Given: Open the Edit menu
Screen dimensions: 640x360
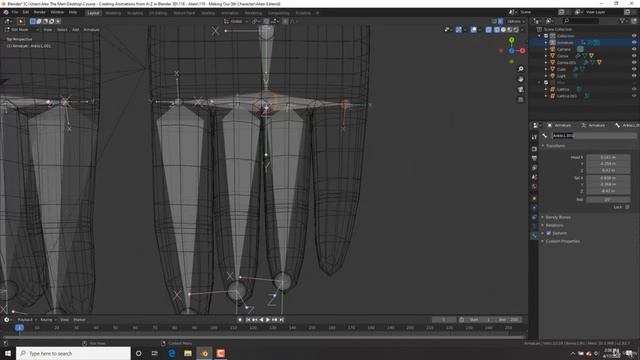Looking at the screenshot, I should 26,12.
